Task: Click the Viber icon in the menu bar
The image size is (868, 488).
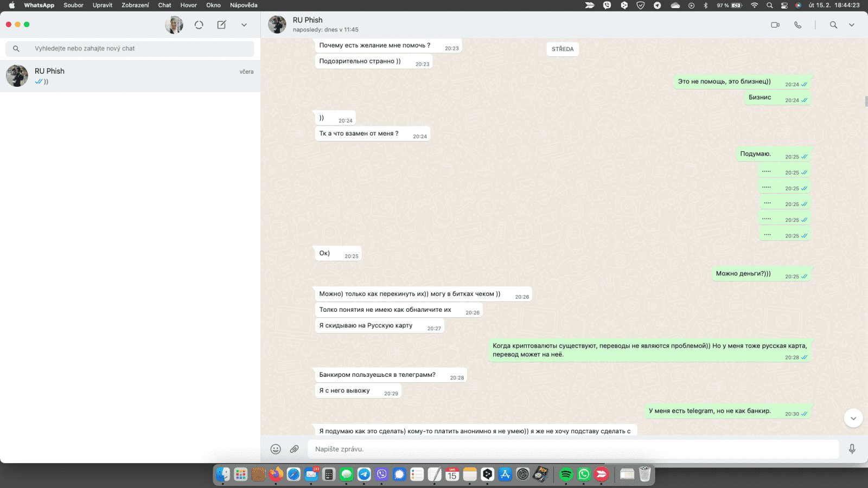Action: [607, 5]
